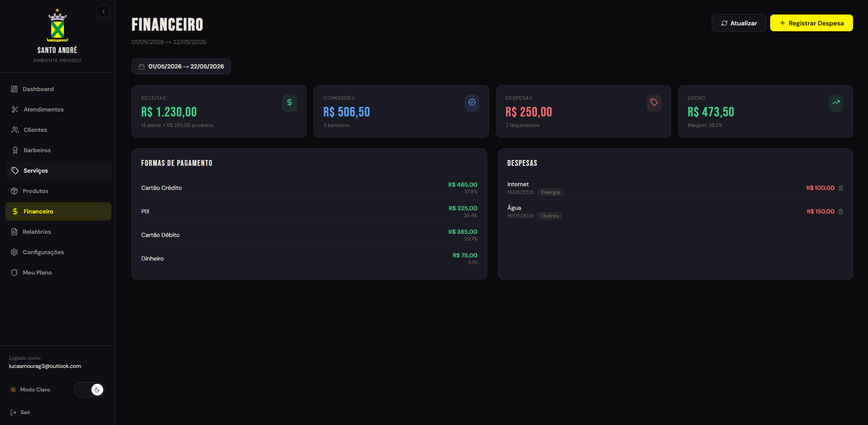This screenshot has width=868, height=425.
Task: Open the Dashboard menu item
Action: point(58,89)
